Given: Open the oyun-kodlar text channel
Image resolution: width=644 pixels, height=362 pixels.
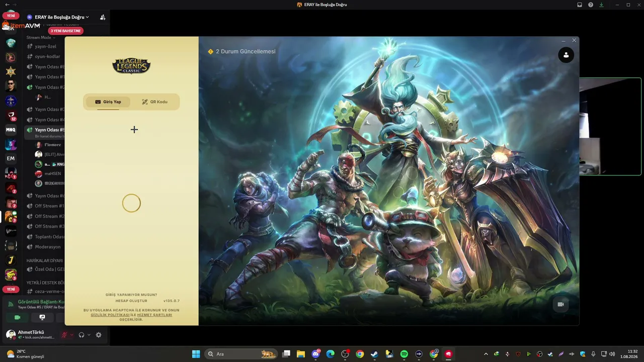Looking at the screenshot, I should (x=45, y=56).
